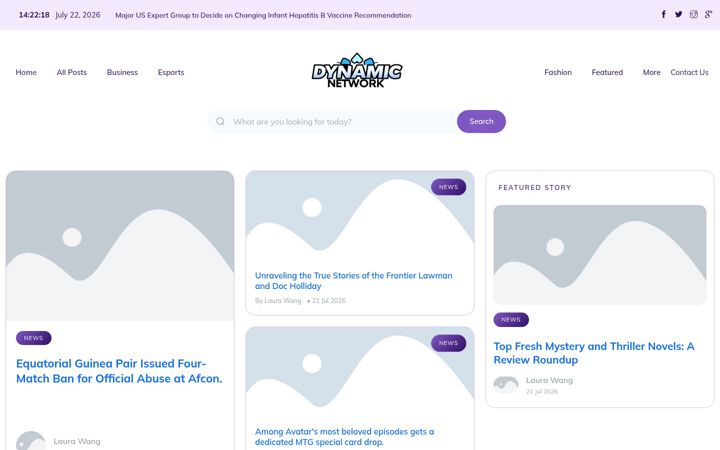The image size is (720, 450).
Task: Click the purple Search button
Action: (x=481, y=121)
